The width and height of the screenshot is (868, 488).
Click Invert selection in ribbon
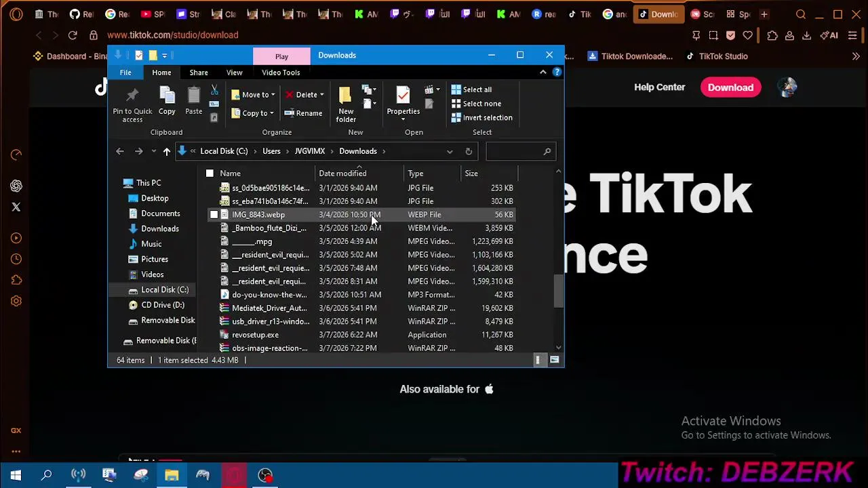481,118
